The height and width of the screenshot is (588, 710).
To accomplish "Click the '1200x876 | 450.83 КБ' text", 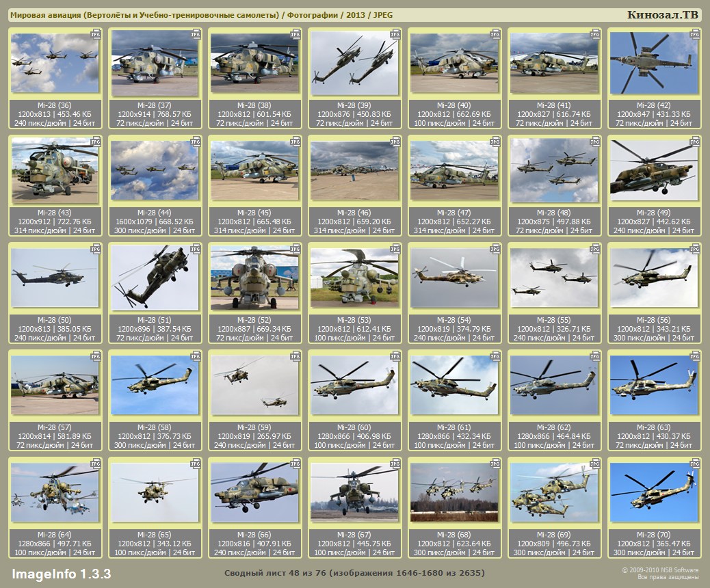I will pyautogui.click(x=354, y=114).
